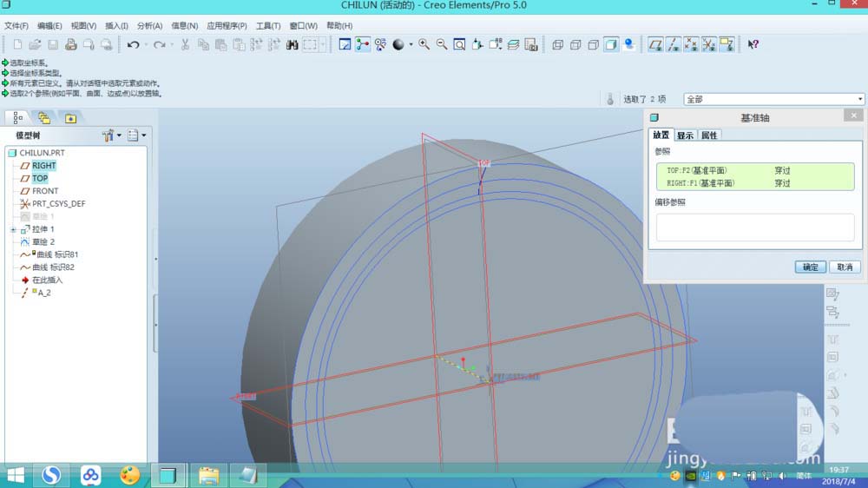
Task: Toggle annotation element display
Action: click(727, 44)
